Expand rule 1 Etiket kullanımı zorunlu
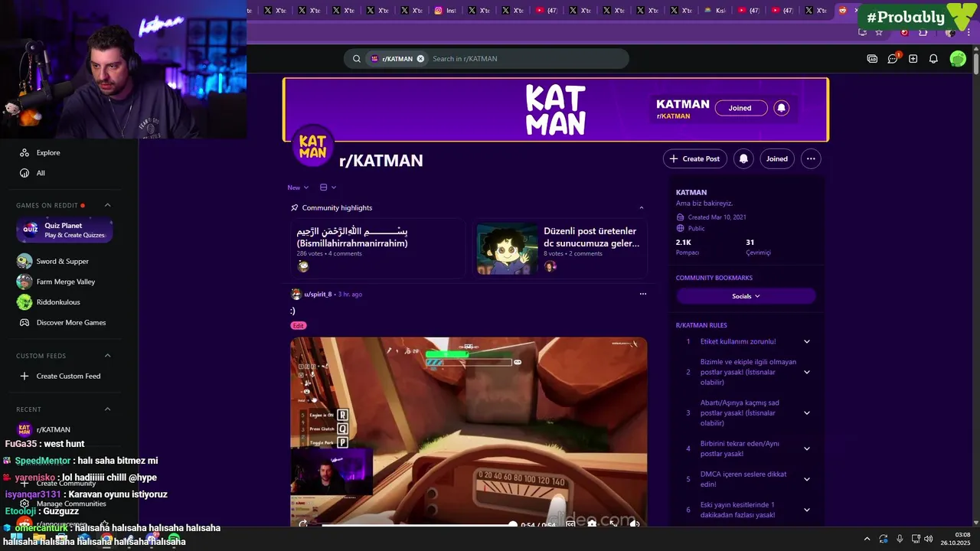 pyautogui.click(x=807, y=341)
